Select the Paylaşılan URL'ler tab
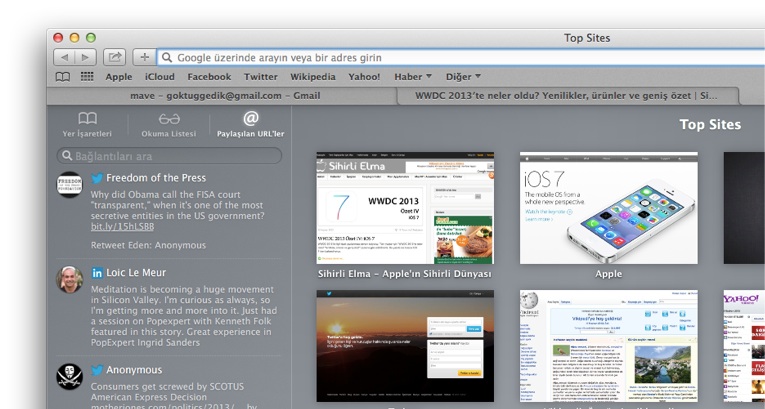765x409 pixels. coord(250,124)
